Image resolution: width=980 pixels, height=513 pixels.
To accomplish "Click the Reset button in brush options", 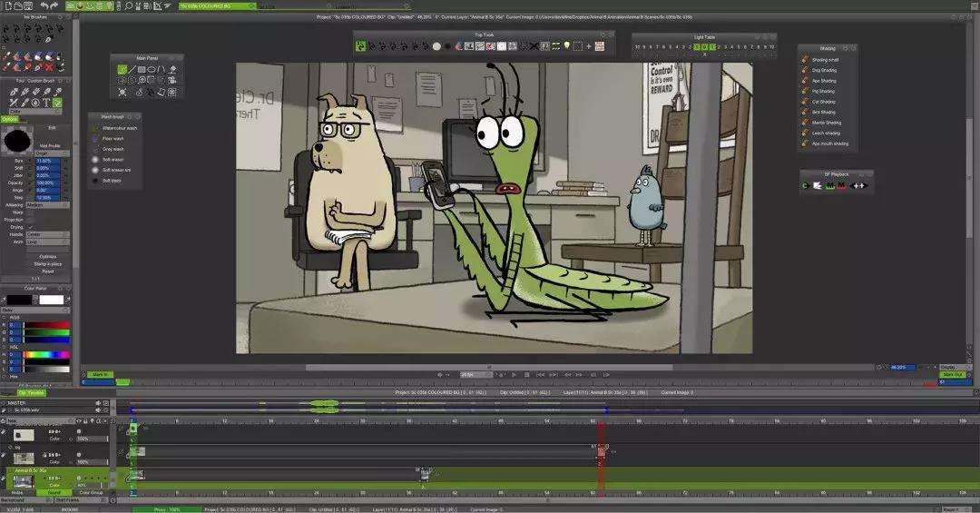I will (x=48, y=271).
